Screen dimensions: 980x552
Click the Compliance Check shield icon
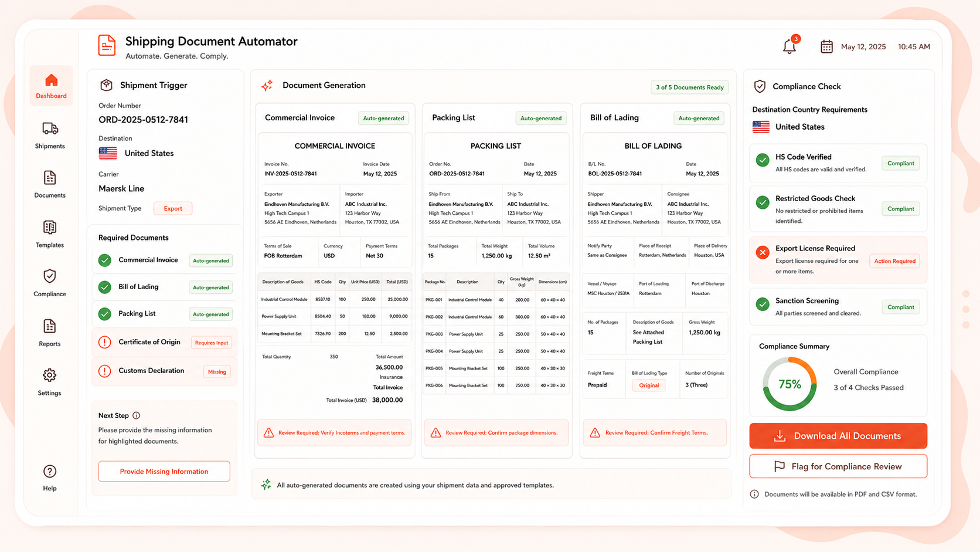(760, 86)
